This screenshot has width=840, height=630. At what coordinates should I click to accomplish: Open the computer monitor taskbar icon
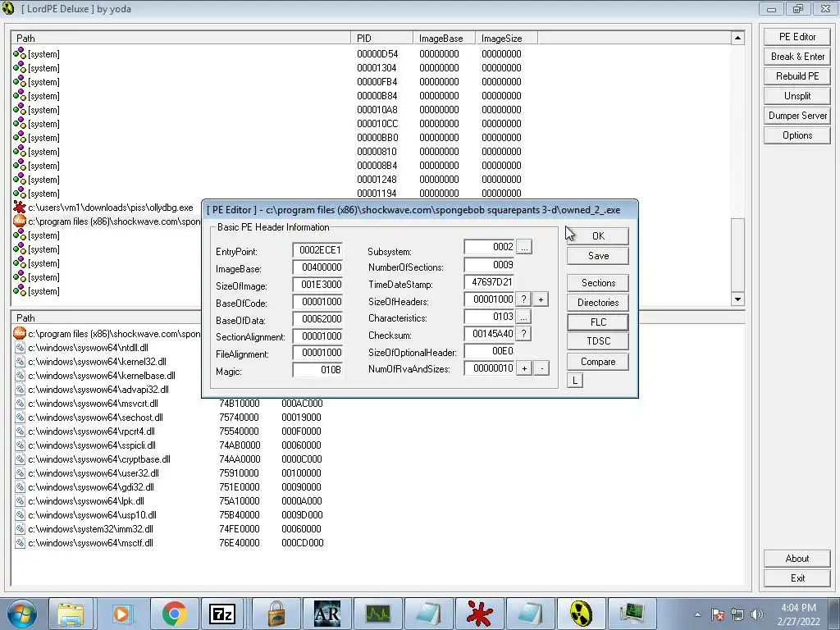click(632, 614)
